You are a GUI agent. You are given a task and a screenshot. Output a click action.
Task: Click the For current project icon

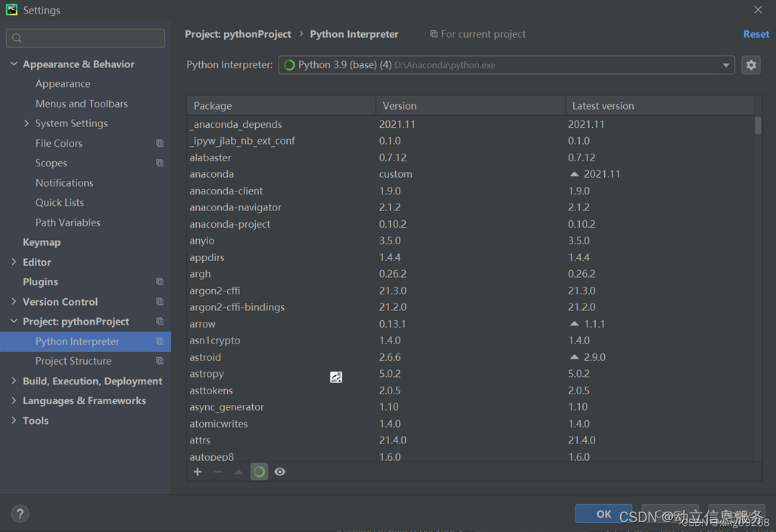point(434,34)
